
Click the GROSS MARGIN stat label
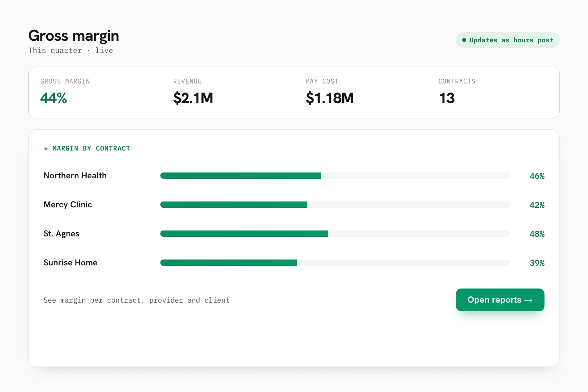[65, 82]
